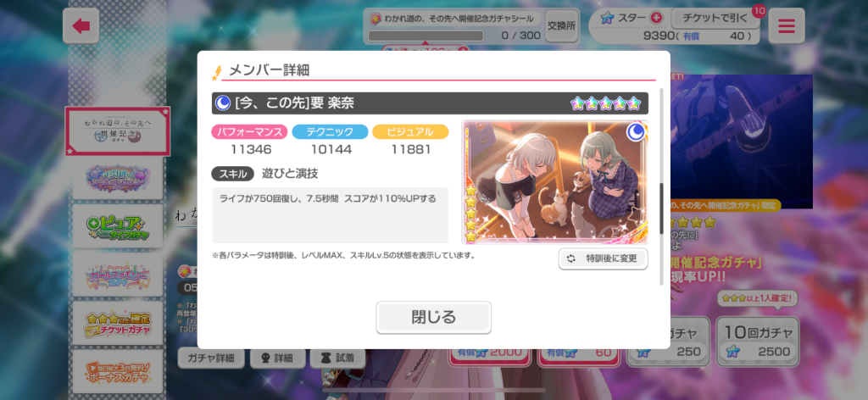Click the member detail dialog scrollbar
868x400 pixels.
click(661, 208)
